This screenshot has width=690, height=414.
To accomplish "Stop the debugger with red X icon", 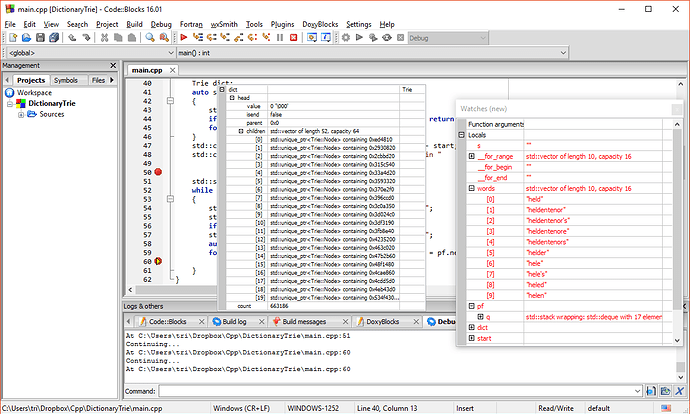I will pyautogui.click(x=294, y=38).
